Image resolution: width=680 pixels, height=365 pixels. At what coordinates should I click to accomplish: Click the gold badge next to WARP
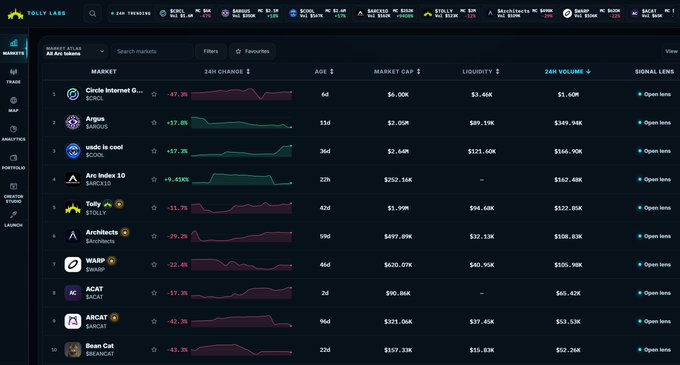coord(111,261)
